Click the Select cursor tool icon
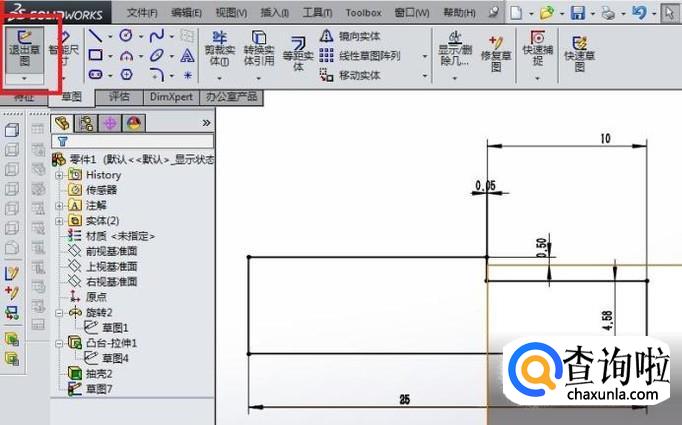The width and height of the screenshot is (682, 425). tap(669, 13)
